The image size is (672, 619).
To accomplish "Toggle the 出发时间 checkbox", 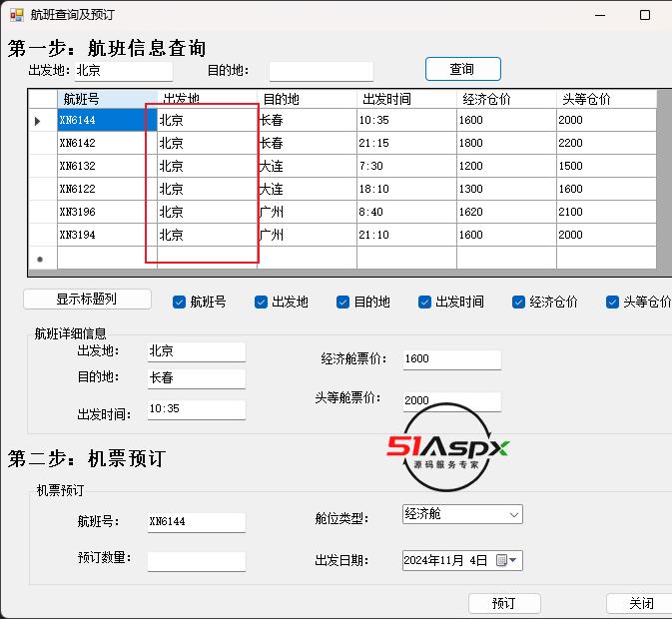I will tap(425, 302).
